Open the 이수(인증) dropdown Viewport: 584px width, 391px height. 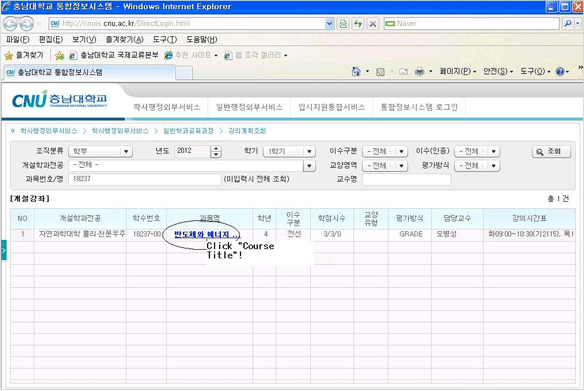click(x=477, y=151)
